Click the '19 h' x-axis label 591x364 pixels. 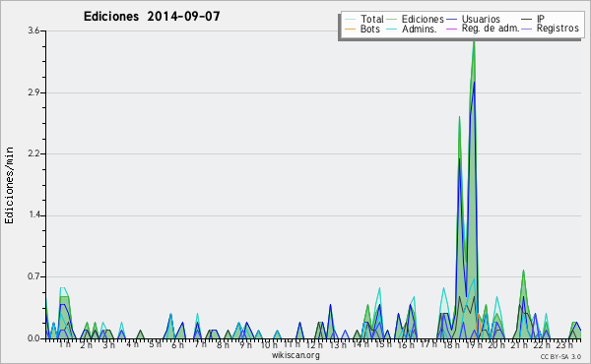(474, 345)
